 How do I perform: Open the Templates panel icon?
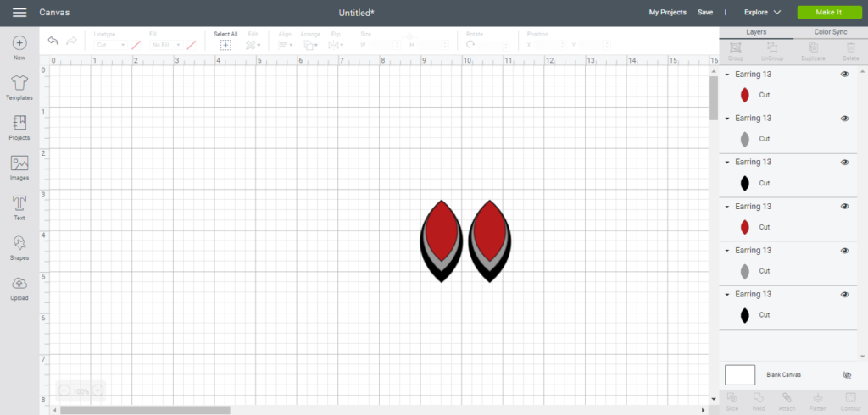pos(19,84)
